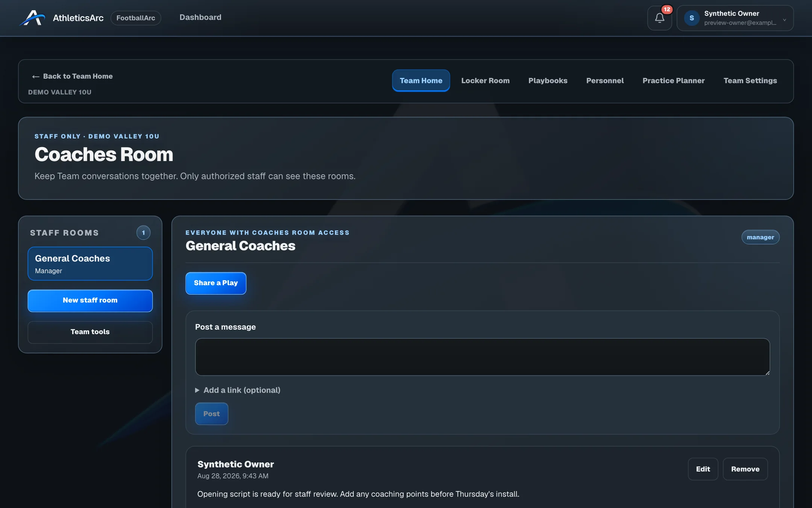Open the Personnel tab
This screenshot has width=812, height=508.
605,81
